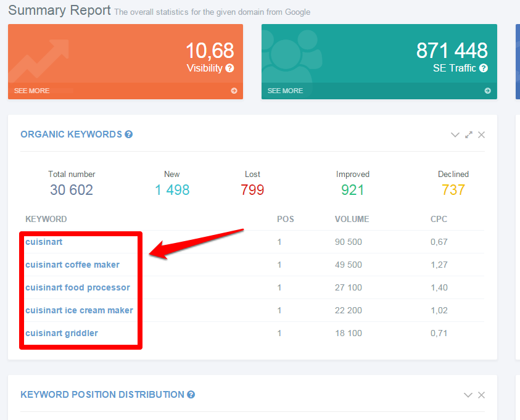This screenshot has width=520, height=420.
Task: Collapse the Organic Keywords panel with its chevron
Action: click(x=455, y=134)
